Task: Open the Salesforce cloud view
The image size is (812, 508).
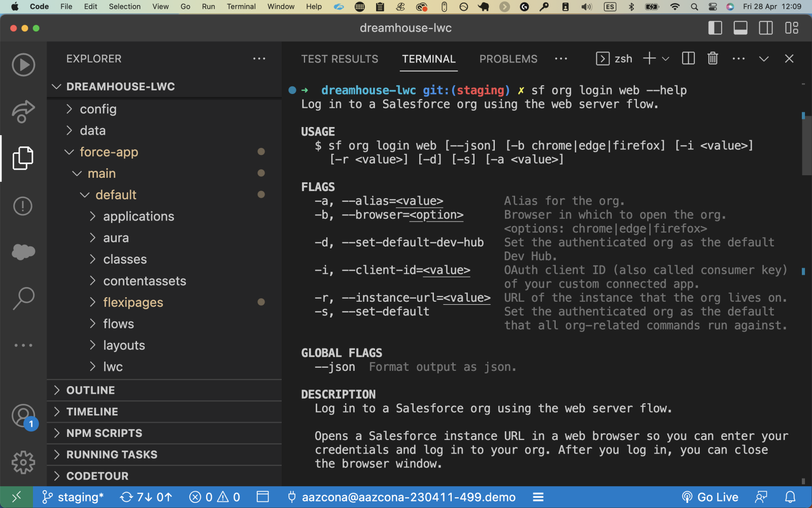Action: click(23, 251)
